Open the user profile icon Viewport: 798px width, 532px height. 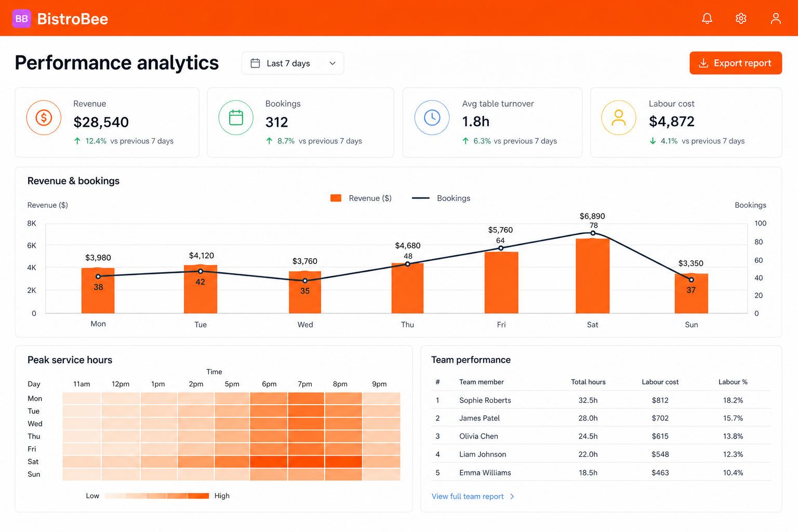[x=776, y=19]
